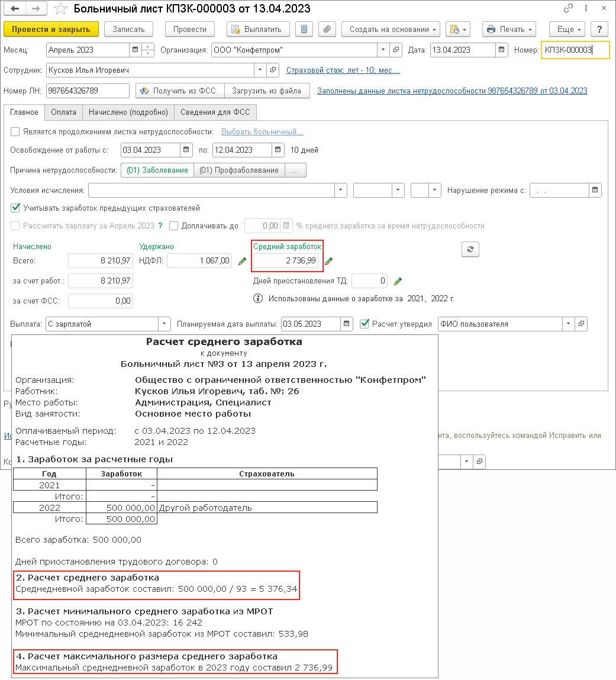This screenshot has width=616, height=680.
Task: Save the document with Записать
Action: click(x=128, y=29)
